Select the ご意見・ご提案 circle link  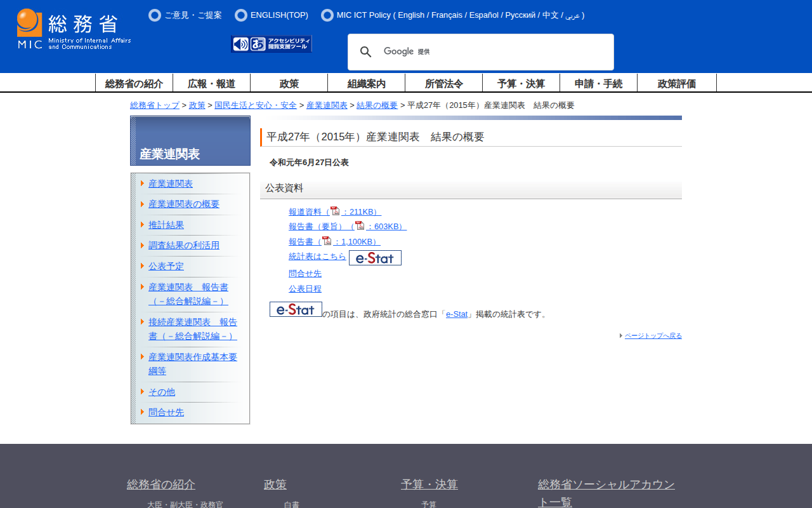tap(155, 15)
